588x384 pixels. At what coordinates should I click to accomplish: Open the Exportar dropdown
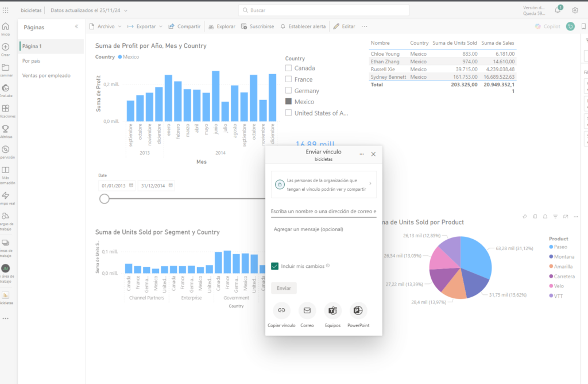click(x=144, y=26)
